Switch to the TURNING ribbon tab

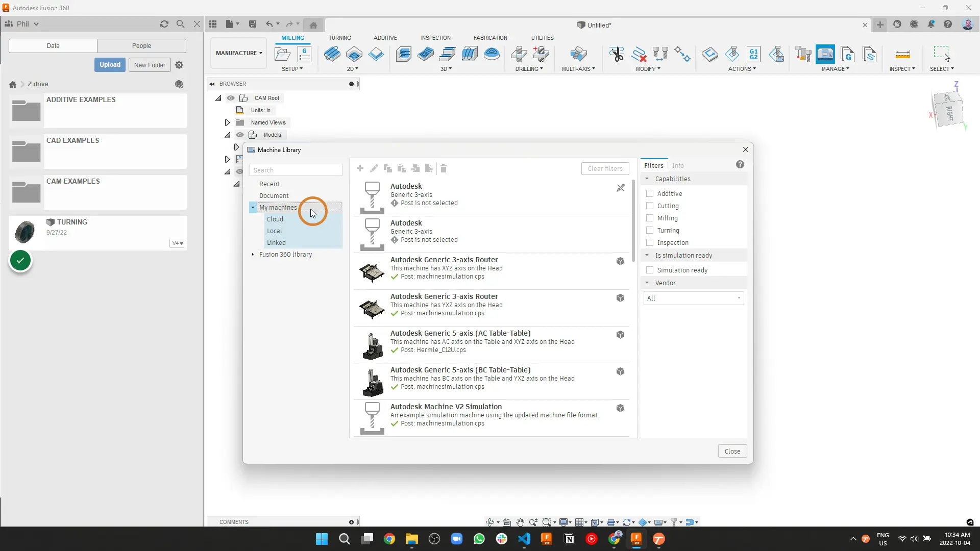coord(339,38)
